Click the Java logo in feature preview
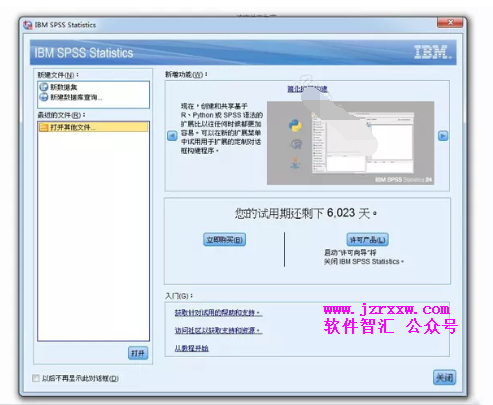493x405 pixels. (x=295, y=163)
